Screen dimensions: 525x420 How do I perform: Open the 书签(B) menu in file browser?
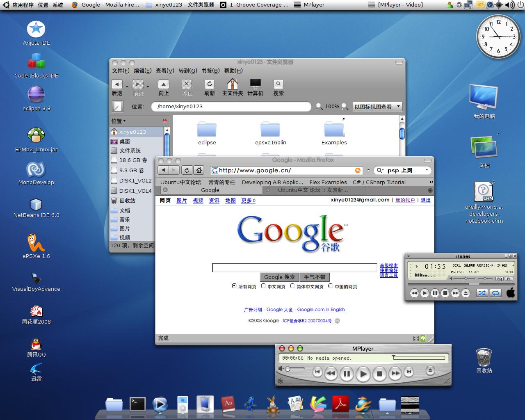click(x=210, y=71)
